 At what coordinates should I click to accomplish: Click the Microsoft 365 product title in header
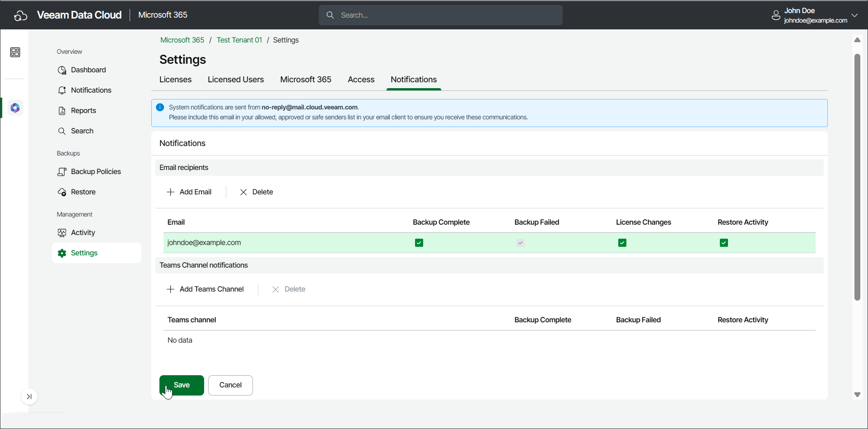point(163,15)
